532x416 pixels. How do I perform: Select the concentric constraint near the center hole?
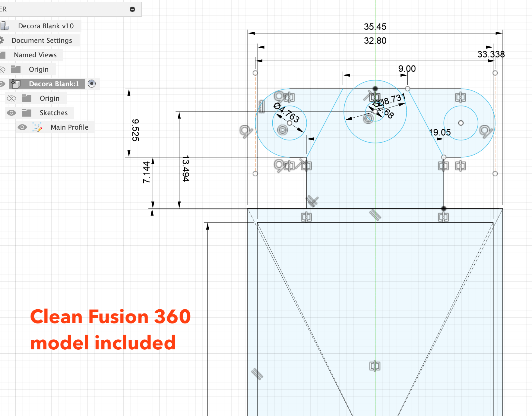(368, 118)
